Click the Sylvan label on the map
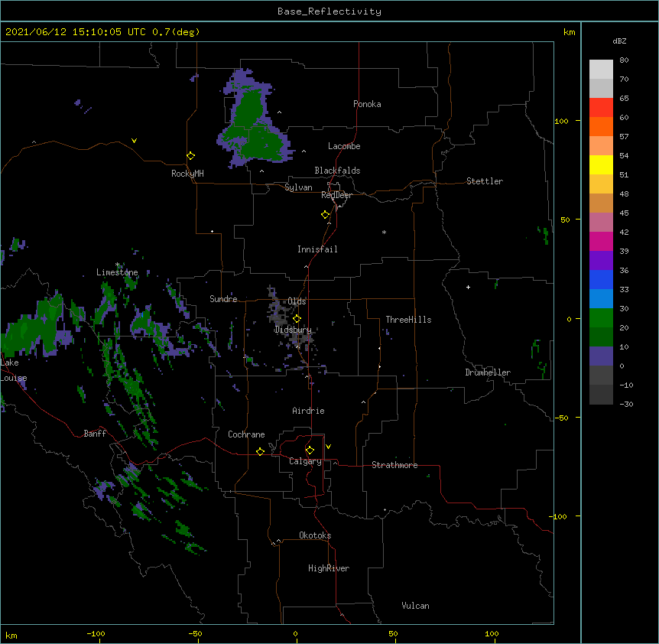The height and width of the screenshot is (644, 659). [x=298, y=187]
